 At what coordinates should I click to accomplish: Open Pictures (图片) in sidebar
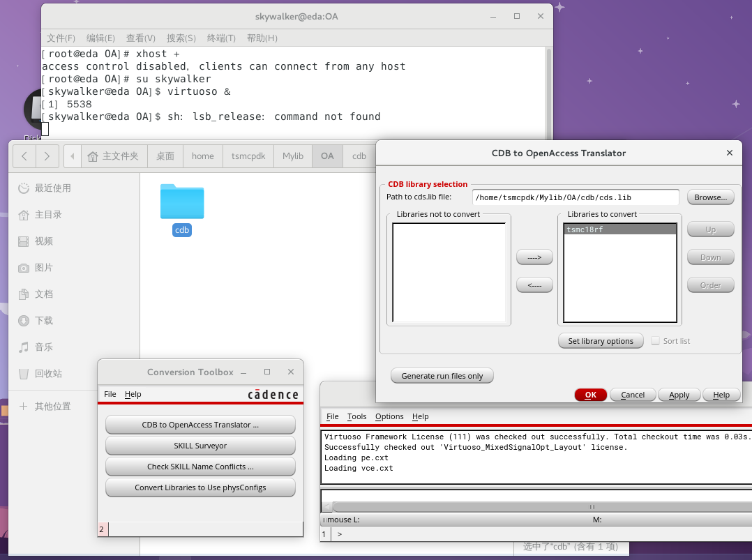coord(35,268)
